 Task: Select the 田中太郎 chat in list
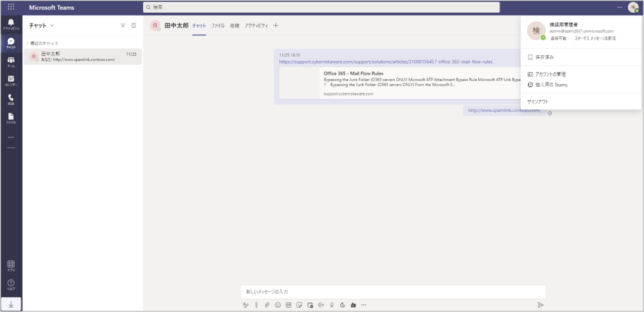coord(82,57)
